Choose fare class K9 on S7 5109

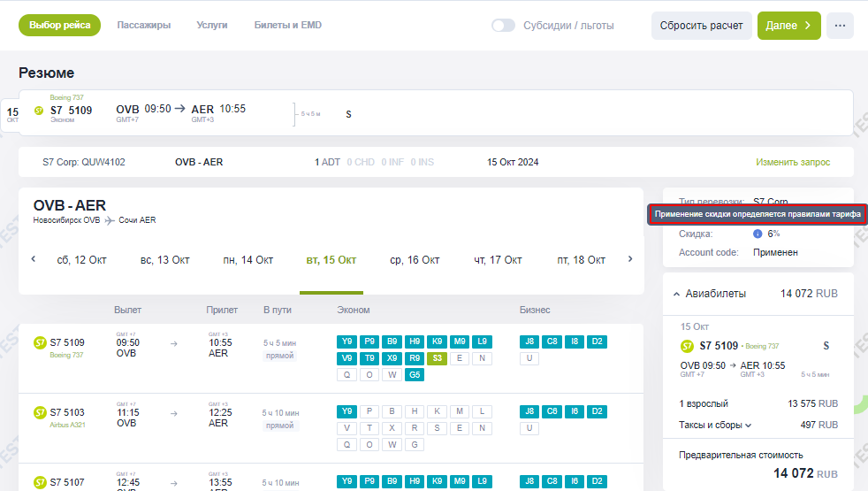[x=438, y=341]
